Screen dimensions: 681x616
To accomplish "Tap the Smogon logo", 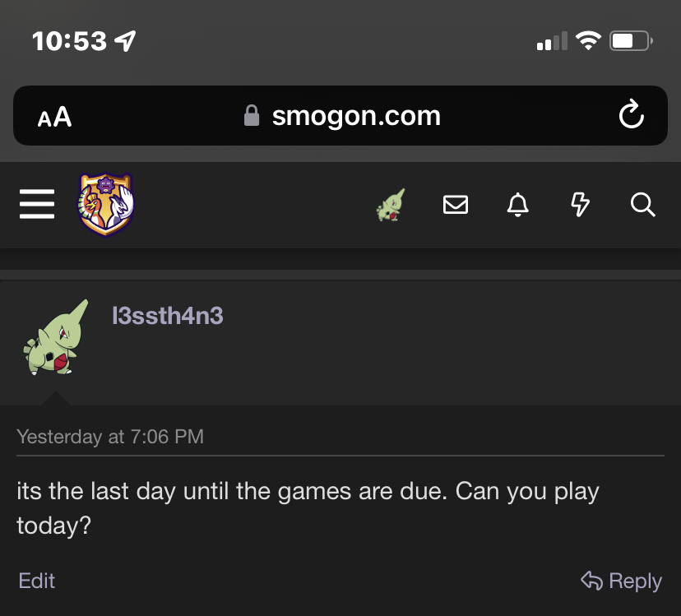I will click(x=106, y=204).
